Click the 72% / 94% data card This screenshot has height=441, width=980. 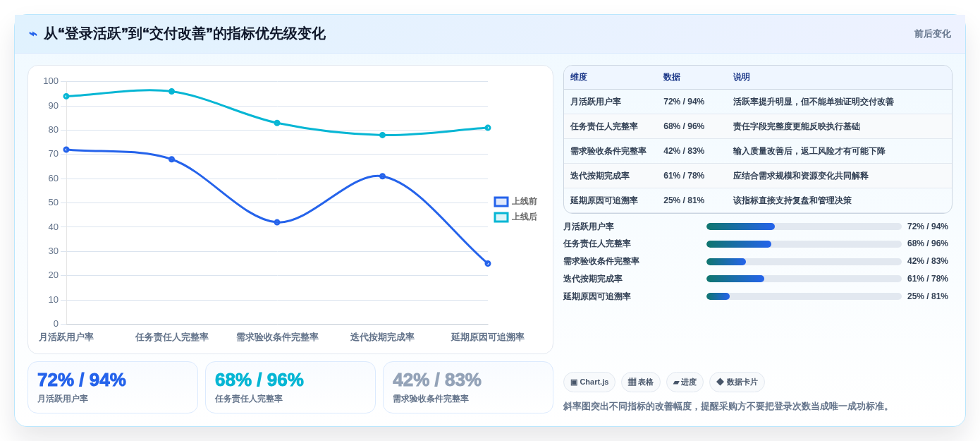point(113,387)
